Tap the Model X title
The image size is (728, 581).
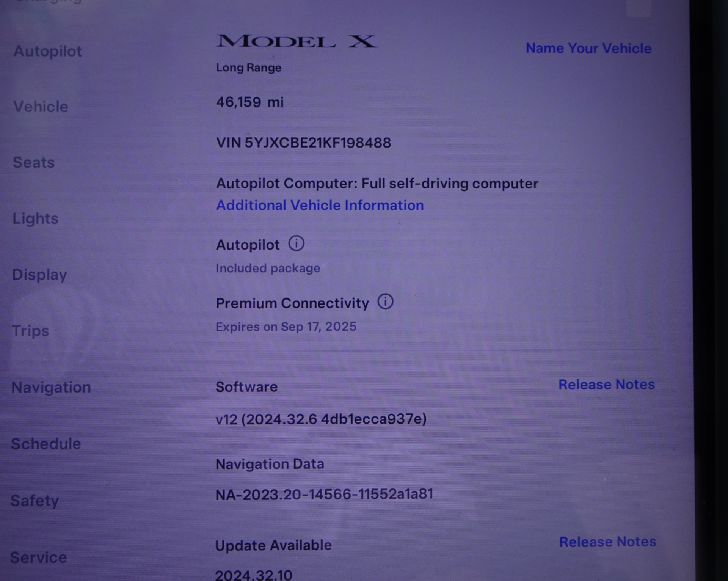pyautogui.click(x=297, y=41)
